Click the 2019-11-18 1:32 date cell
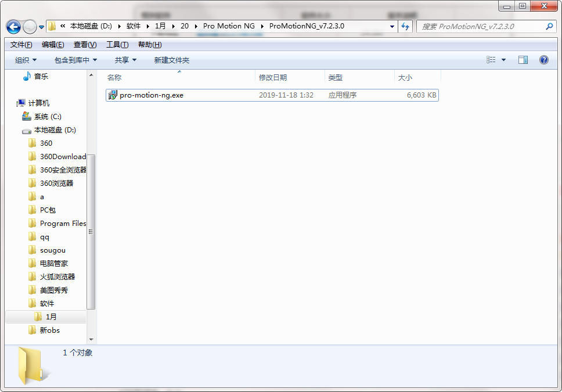This screenshot has height=392, width=562. tap(286, 95)
